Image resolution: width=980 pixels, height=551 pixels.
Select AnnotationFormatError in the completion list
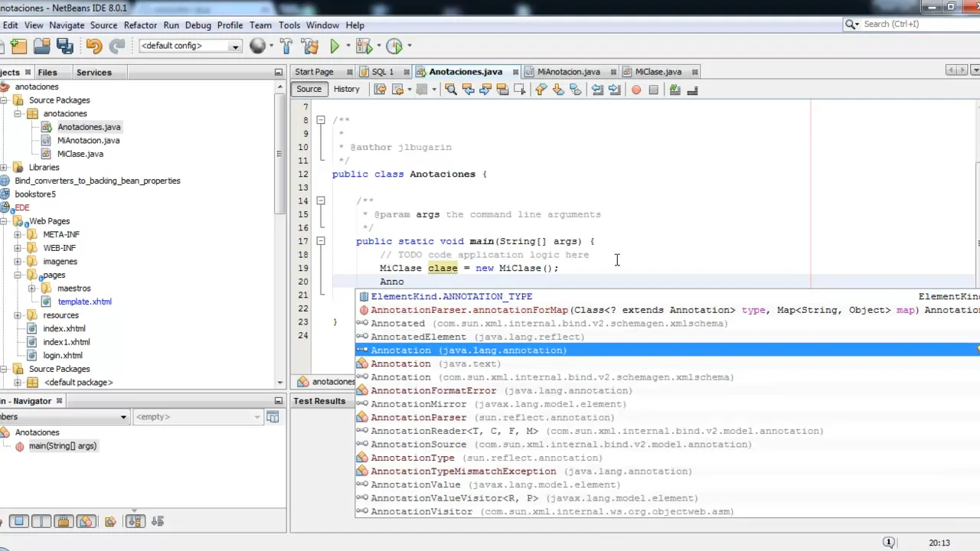(667, 390)
